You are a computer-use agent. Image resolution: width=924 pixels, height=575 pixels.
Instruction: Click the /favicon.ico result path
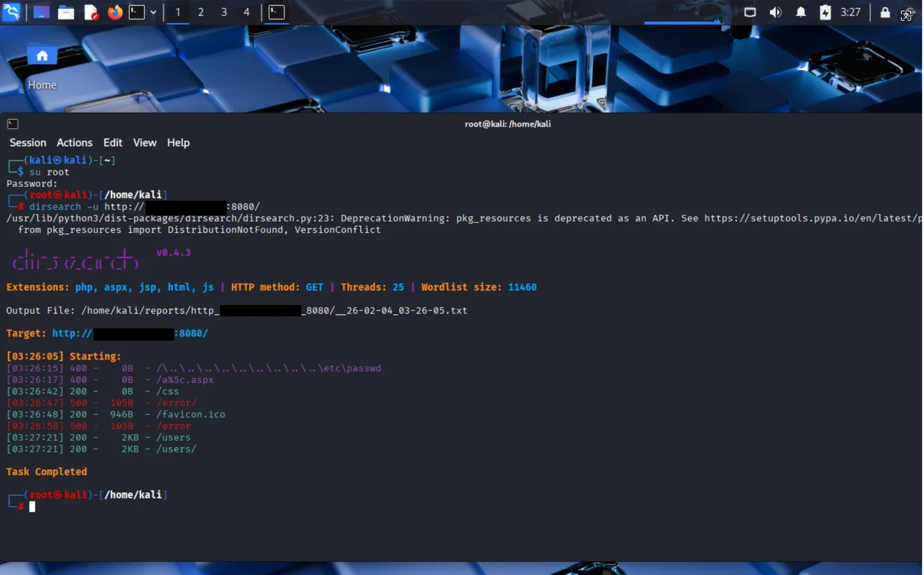tap(191, 415)
